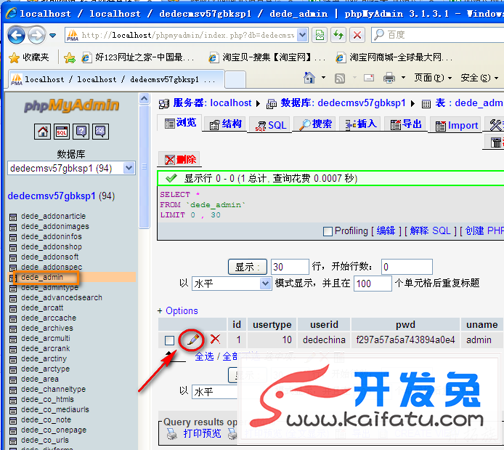Switch to the 搜索 tab

click(x=315, y=124)
